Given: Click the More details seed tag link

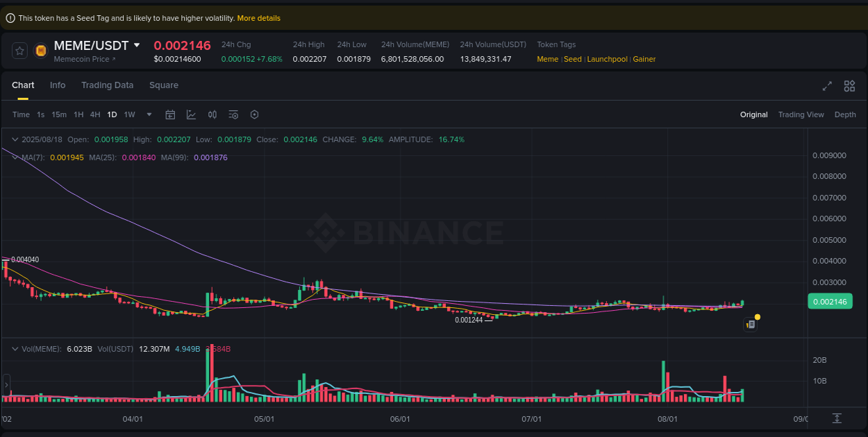Looking at the screenshot, I should pos(258,18).
